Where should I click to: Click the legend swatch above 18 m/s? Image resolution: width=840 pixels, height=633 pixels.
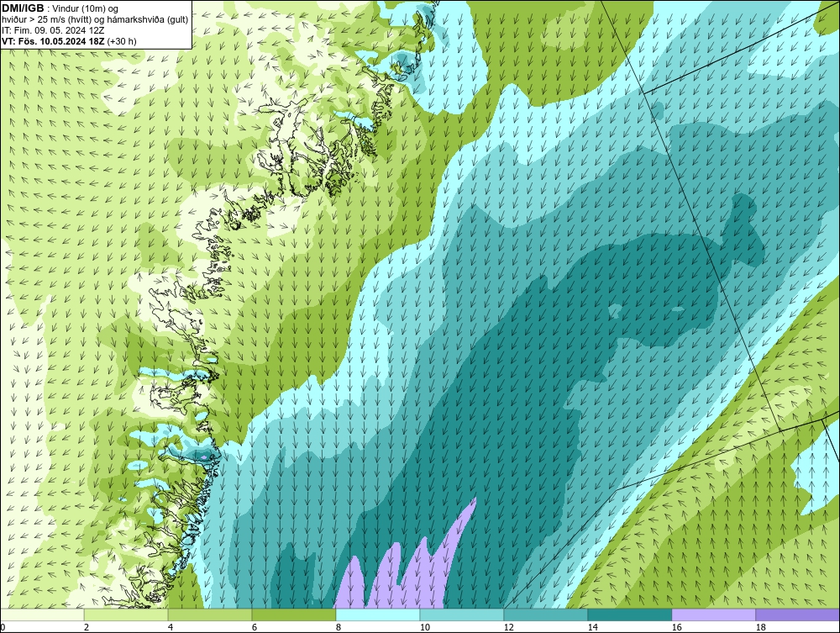798,615
